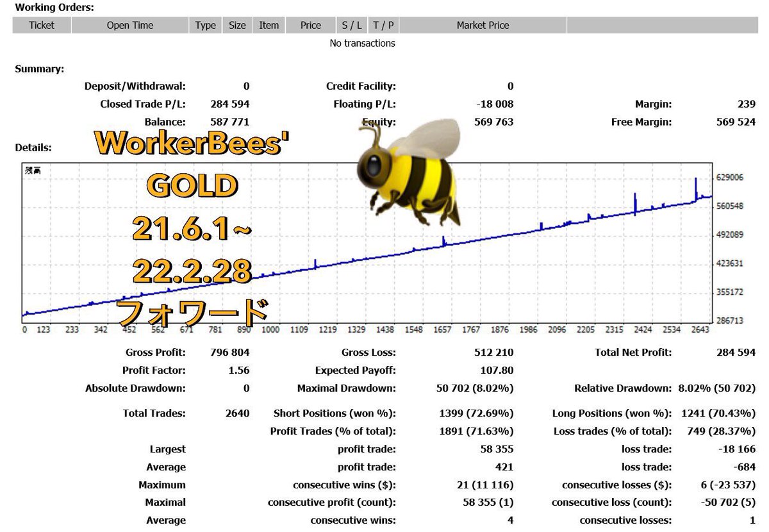Click the Ticket column header
Viewport: 769px width, 532px height.
click(42, 25)
